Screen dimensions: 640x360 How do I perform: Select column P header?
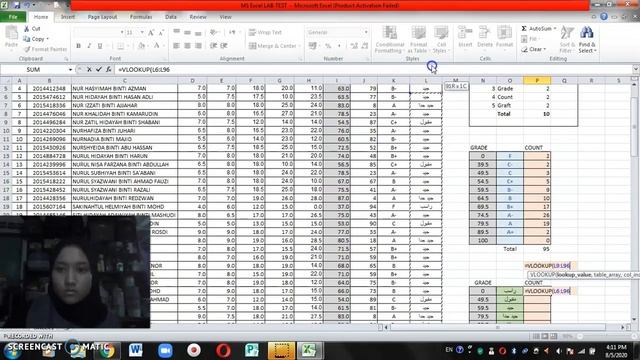coord(537,80)
